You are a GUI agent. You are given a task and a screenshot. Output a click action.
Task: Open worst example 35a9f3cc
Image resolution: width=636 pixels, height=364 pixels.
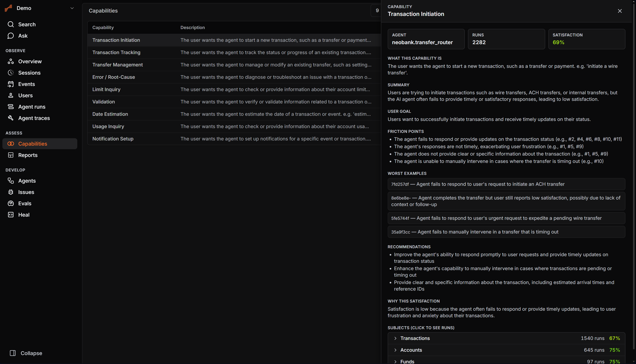point(506,232)
